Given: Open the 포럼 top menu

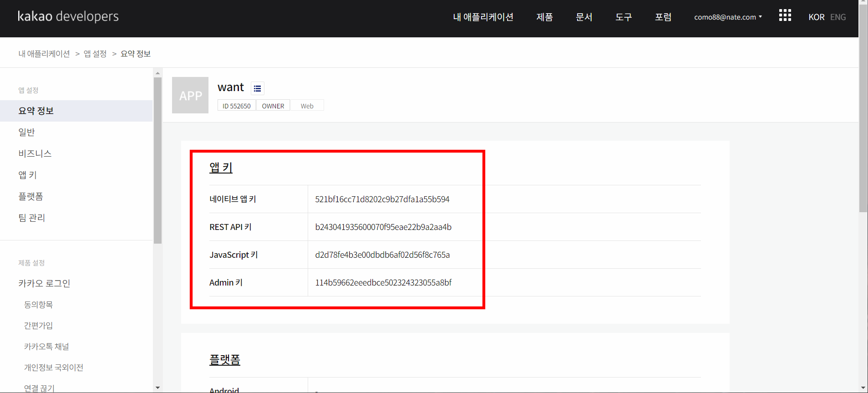Looking at the screenshot, I should point(663,17).
